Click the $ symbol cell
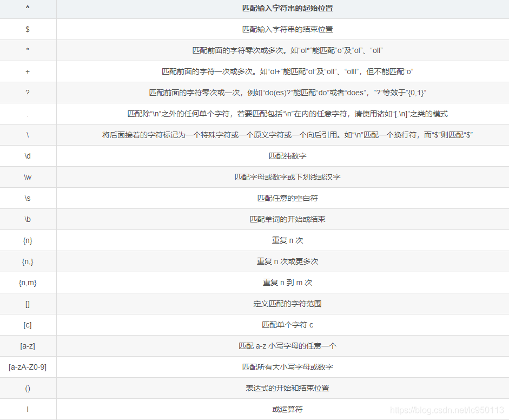The height and width of the screenshot is (420, 509). point(28,29)
